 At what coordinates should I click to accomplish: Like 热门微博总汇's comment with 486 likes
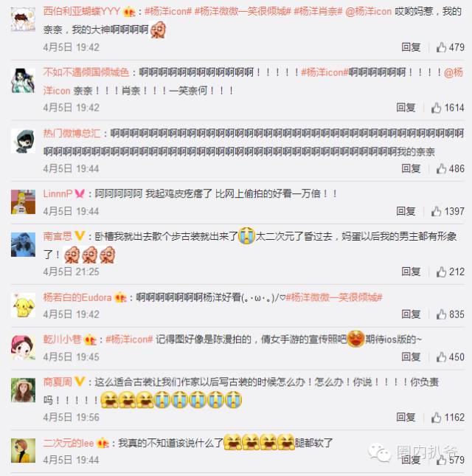click(x=450, y=169)
